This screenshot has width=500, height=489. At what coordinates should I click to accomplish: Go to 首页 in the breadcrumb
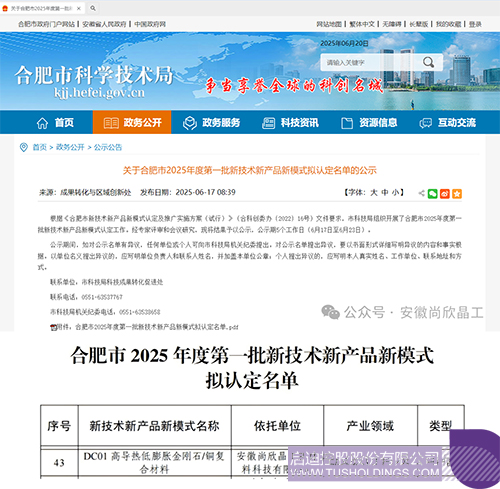40,147
